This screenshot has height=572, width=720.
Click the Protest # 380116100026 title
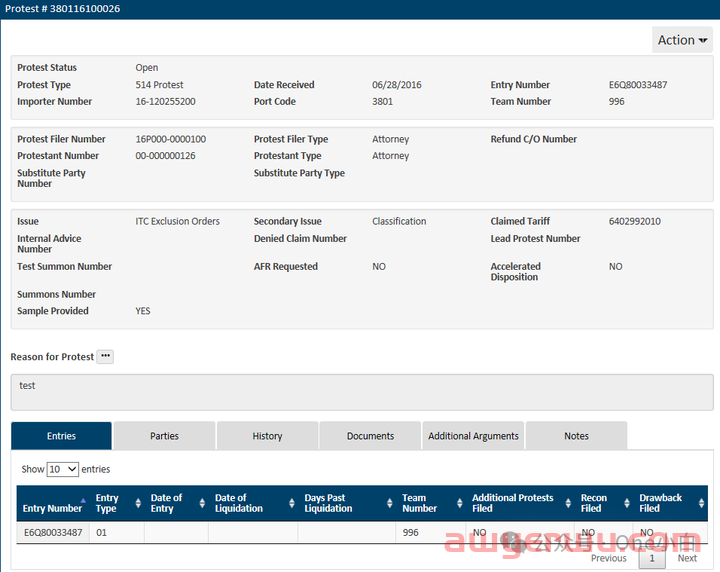(62, 9)
